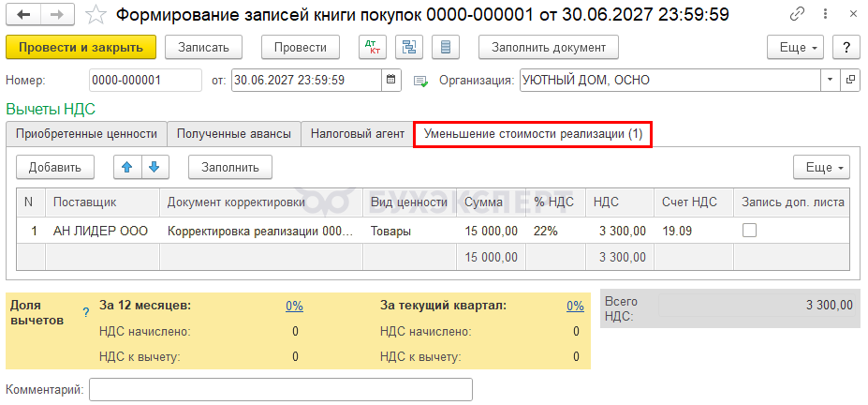Sort by Поставщик column header

(x=102, y=202)
